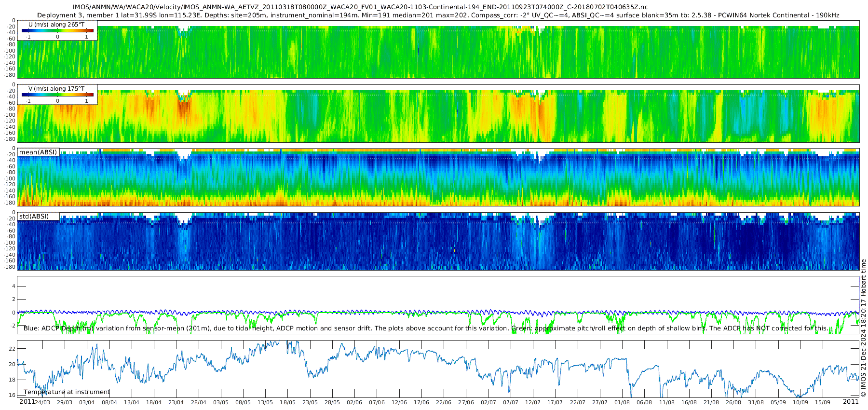Image resolution: width=868 pixels, height=410 pixels.
Task: Click the 4 tick on depth-variation axis
Action: click(14, 287)
